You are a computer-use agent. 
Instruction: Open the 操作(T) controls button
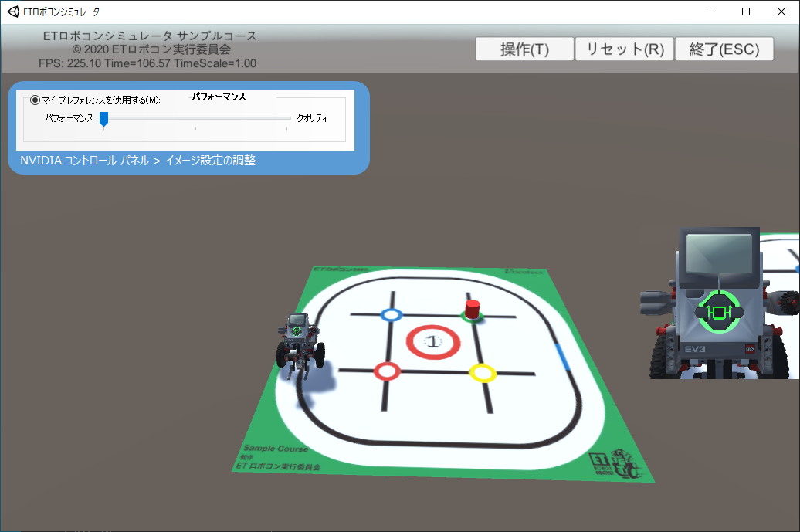524,49
